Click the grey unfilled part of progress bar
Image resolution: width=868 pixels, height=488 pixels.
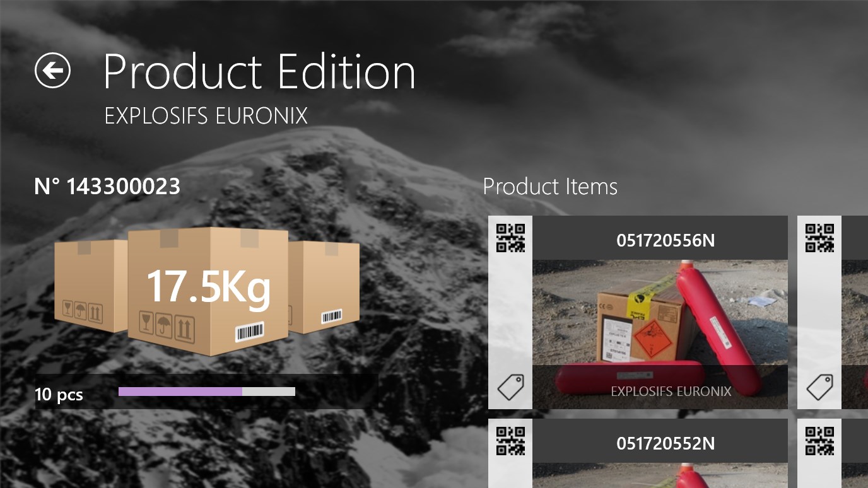click(x=269, y=392)
